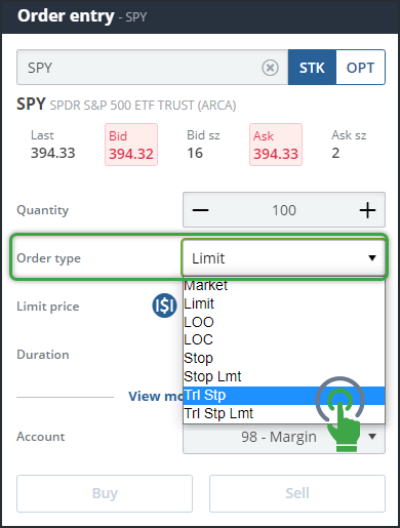The width and height of the screenshot is (400, 528).
Task: Select Stop order type option
Action: pos(284,358)
